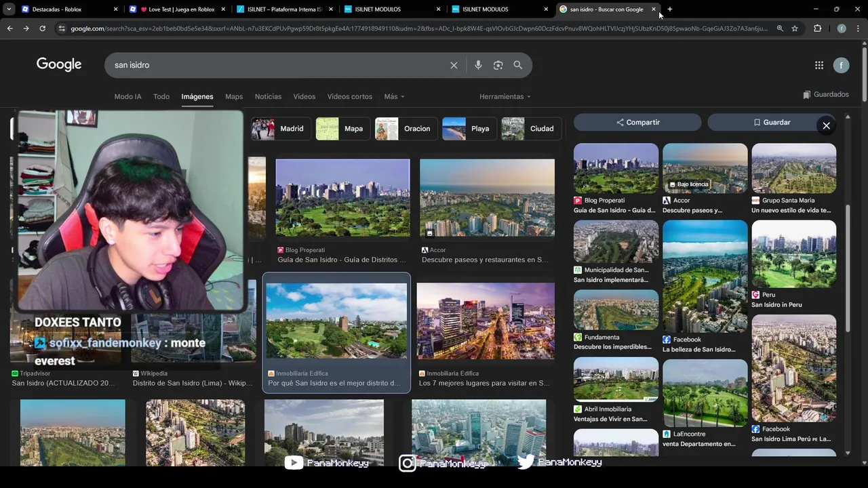The image size is (868, 488).
Task: Select the Videos search tab
Action: [x=304, y=96]
